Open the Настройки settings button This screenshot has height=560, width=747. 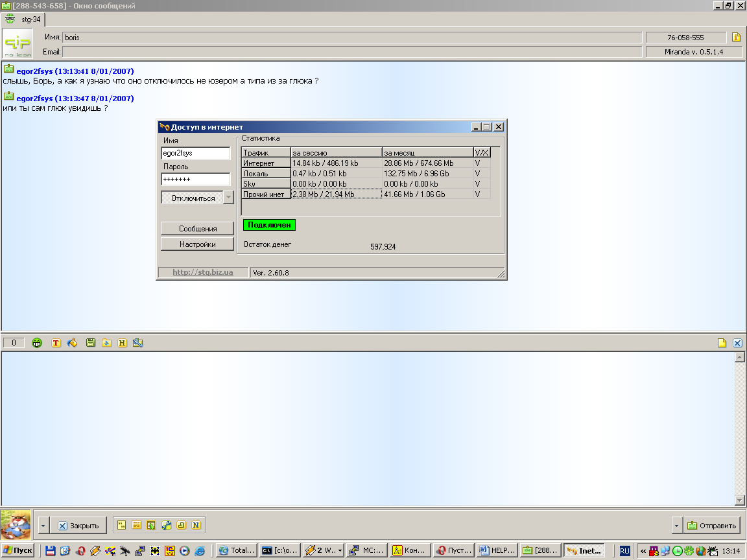pos(198,244)
